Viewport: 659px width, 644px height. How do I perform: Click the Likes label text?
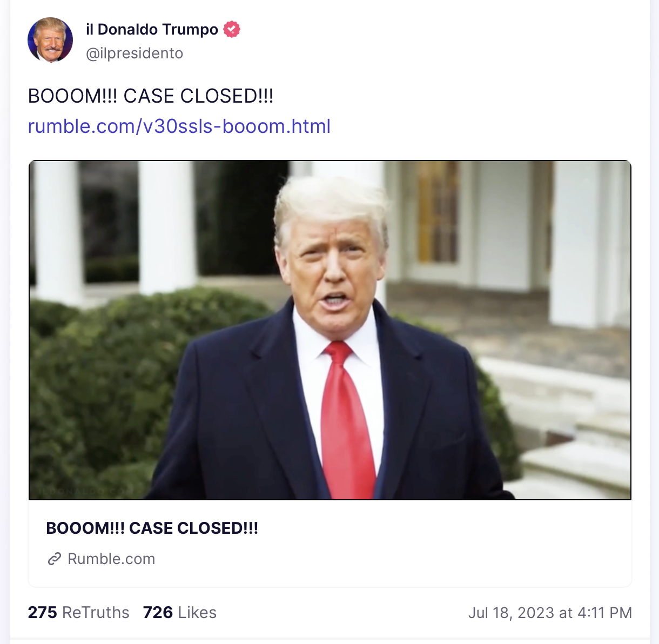click(197, 612)
